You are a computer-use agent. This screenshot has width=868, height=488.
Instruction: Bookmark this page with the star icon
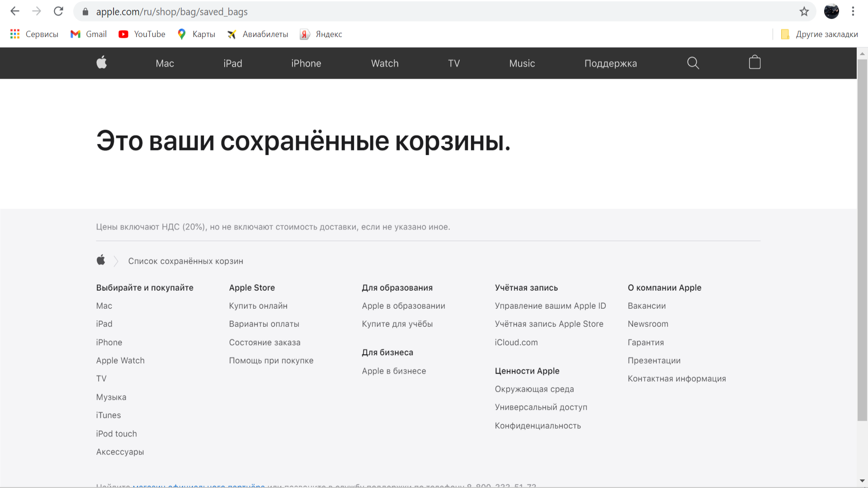pos(804,11)
